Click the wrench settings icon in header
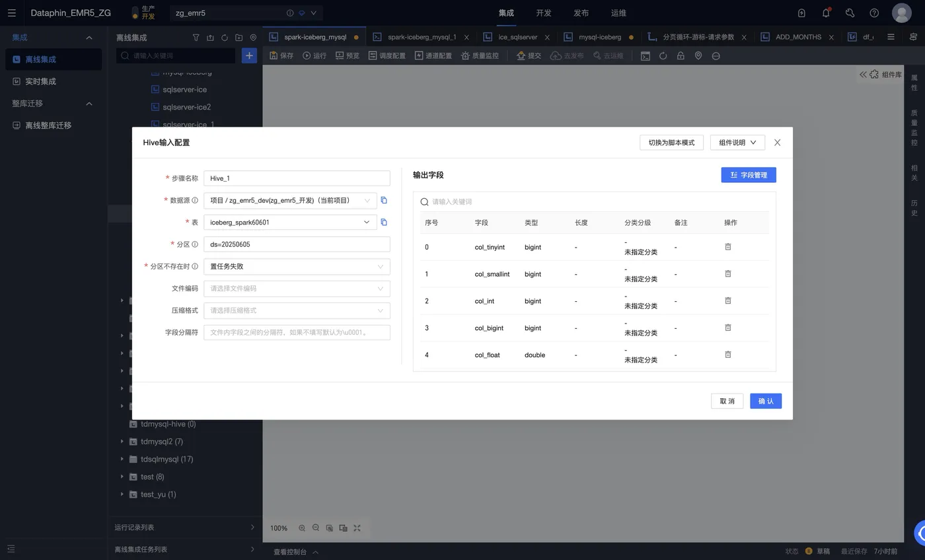925x560 pixels. pos(850,13)
